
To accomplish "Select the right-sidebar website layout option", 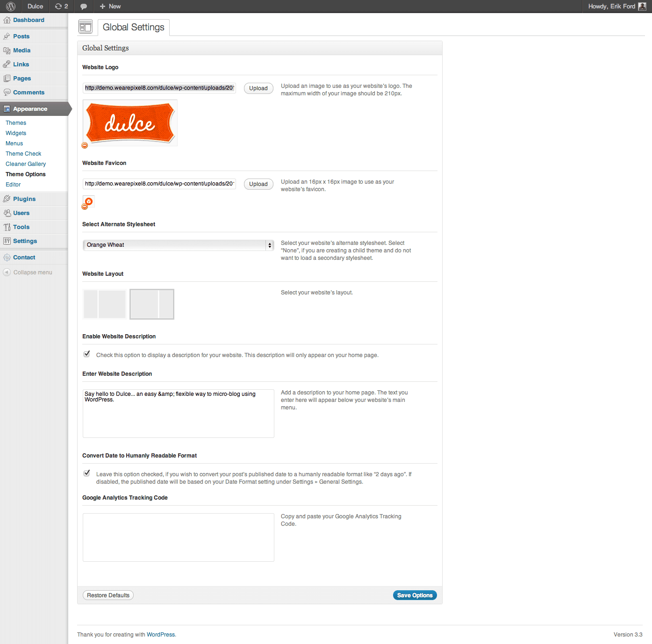I will click(x=152, y=304).
